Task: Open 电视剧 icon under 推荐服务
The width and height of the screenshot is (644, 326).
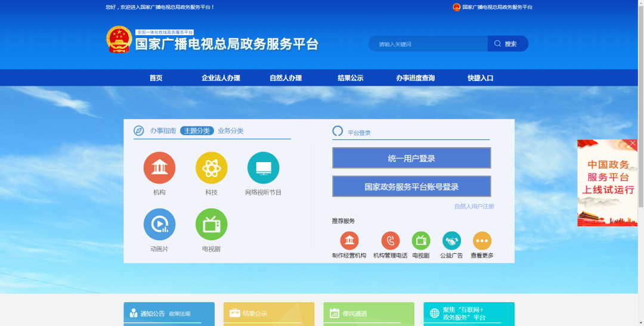Action: tap(421, 241)
